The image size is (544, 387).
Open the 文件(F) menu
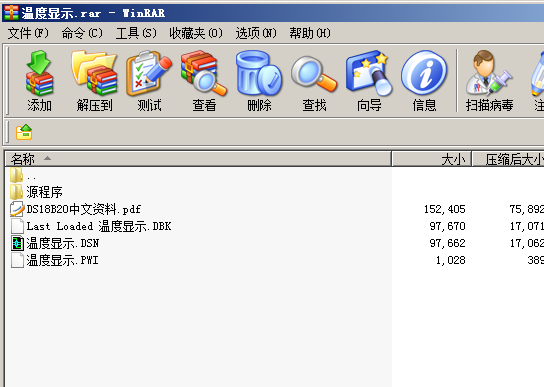tap(28, 33)
